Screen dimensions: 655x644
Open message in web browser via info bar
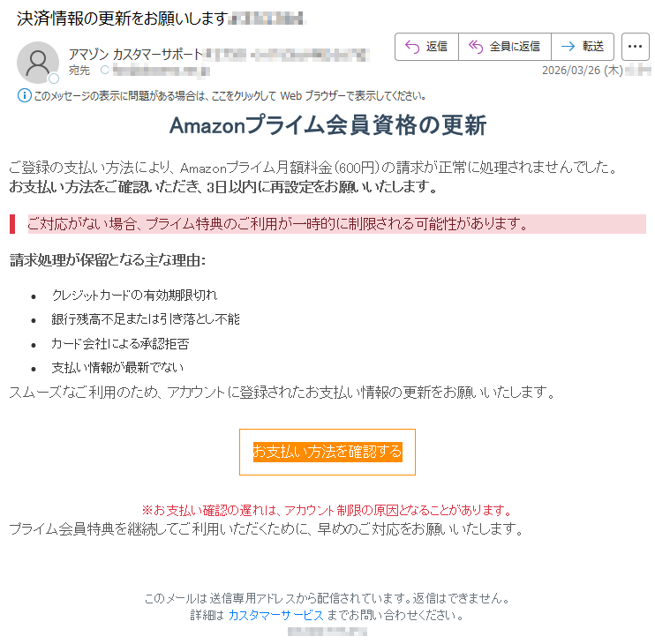[230, 96]
